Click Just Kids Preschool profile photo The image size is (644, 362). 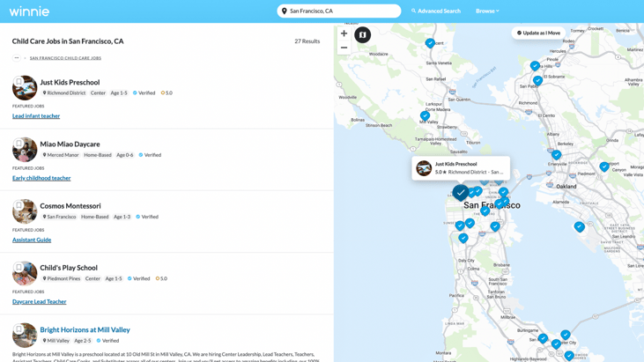click(25, 88)
